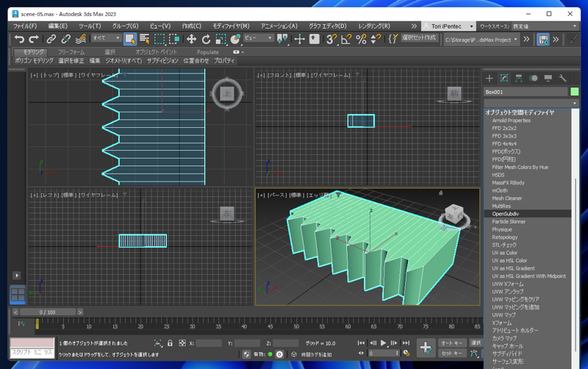This screenshot has height=369, width=588.
Task: Toggle オート キー auto key mode
Action: (452, 343)
